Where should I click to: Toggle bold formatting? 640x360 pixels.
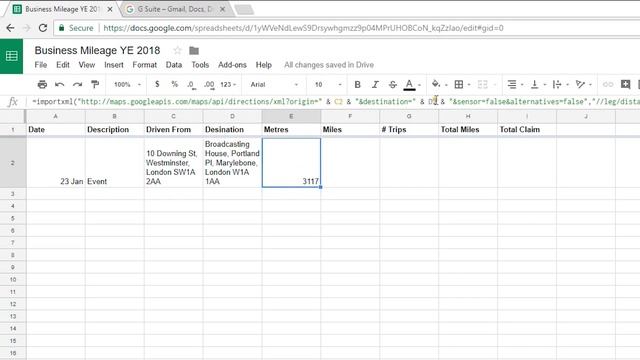coord(358,84)
